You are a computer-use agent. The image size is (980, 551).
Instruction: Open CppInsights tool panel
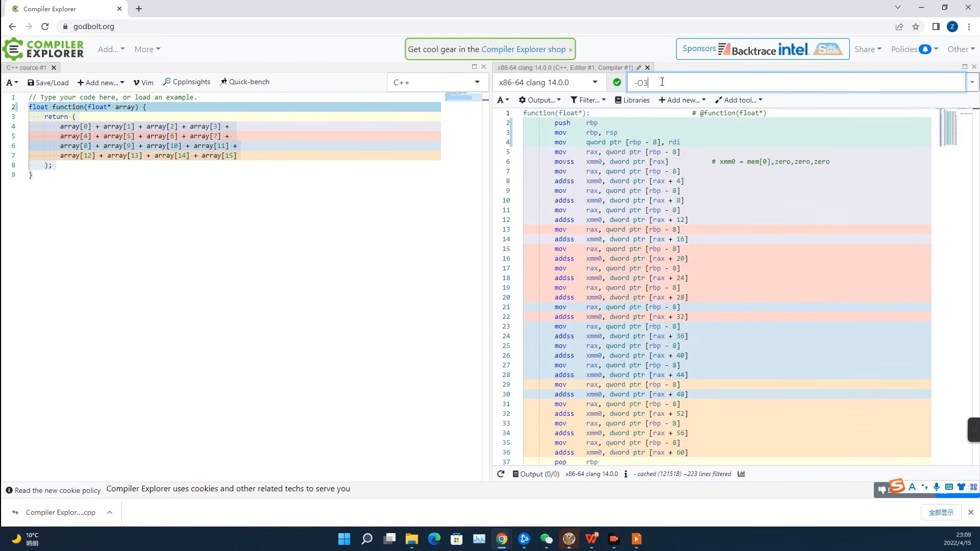pos(187,82)
